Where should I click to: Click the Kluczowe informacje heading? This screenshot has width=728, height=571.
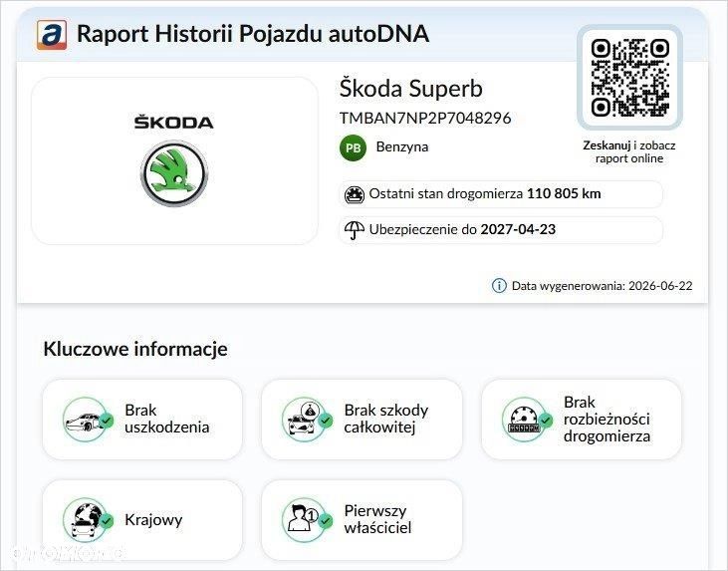click(x=135, y=349)
